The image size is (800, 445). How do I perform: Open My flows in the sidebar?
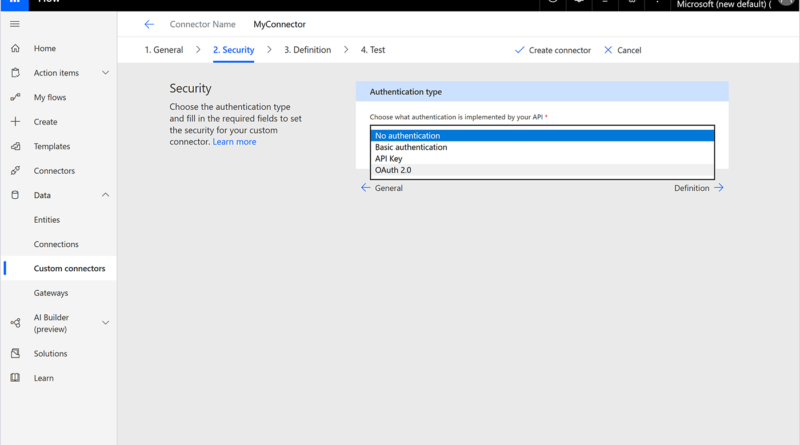50,97
